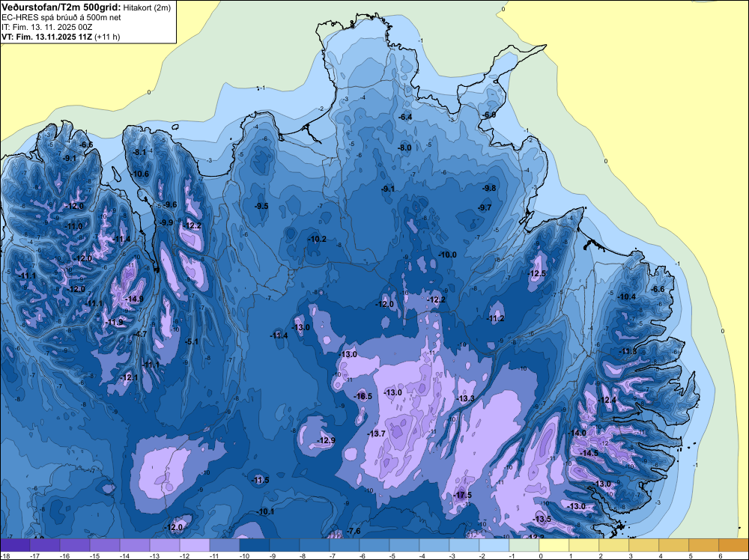Click the -11.5 temperature label
The width and height of the screenshot is (749, 560).
261,481
